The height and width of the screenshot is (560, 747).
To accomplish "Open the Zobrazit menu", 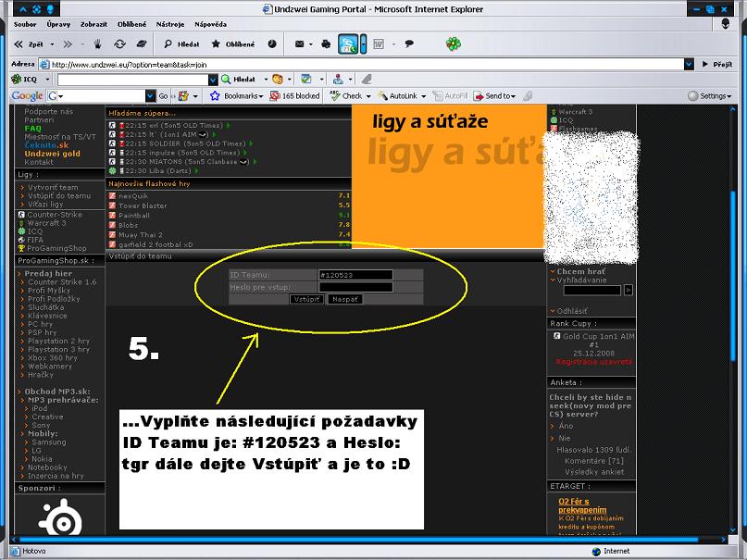I will 93,24.
